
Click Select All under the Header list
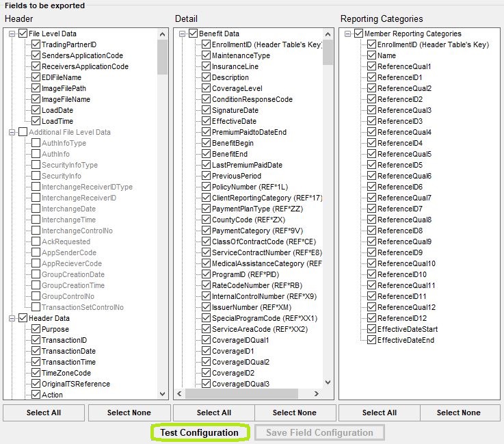point(44,413)
